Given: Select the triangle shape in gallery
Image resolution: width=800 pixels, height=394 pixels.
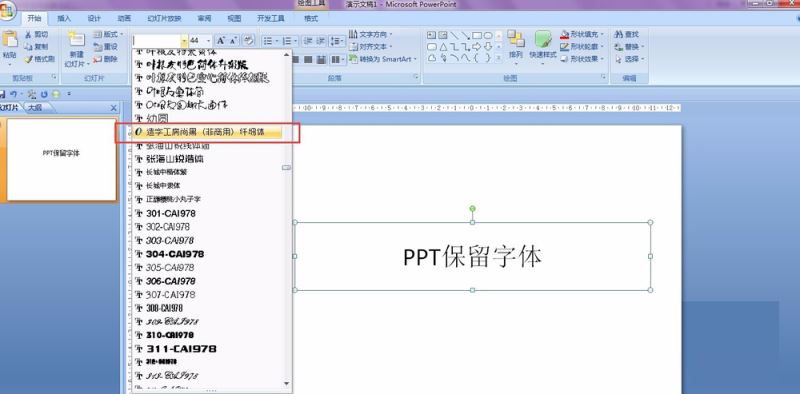Looking at the screenshot, I should point(443,47).
